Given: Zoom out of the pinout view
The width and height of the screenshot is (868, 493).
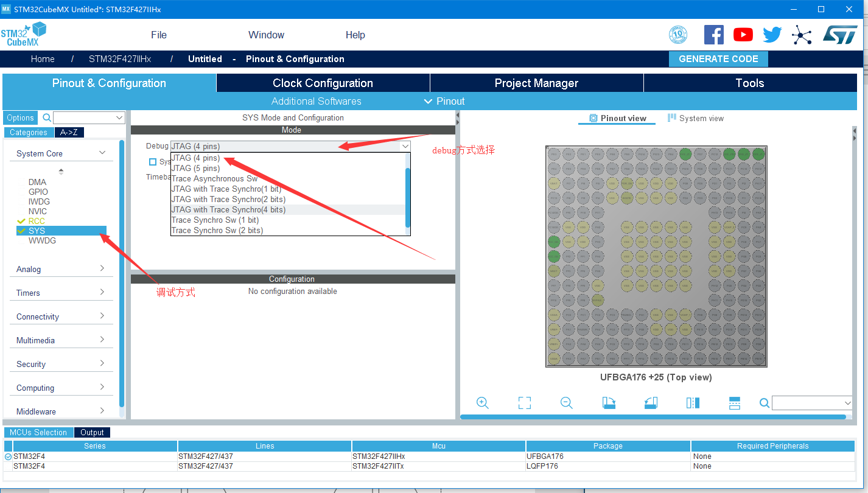Looking at the screenshot, I should pyautogui.click(x=567, y=403).
